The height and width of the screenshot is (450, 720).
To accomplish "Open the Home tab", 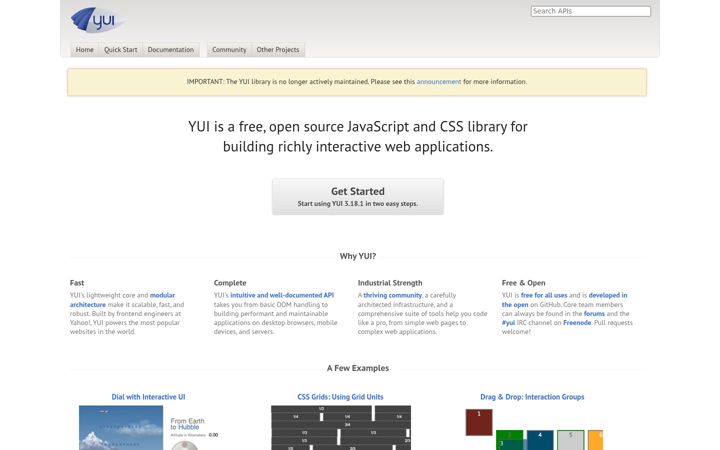I will pos(84,50).
